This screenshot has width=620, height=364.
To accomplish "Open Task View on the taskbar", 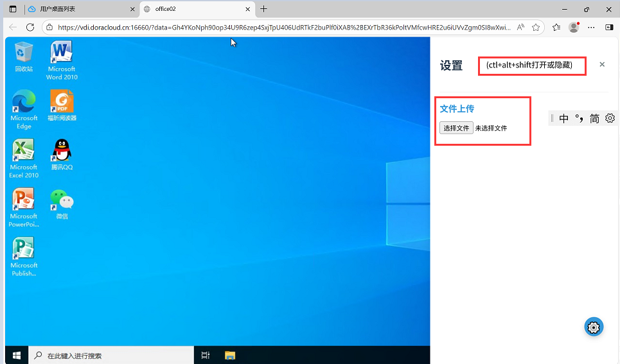I will (x=205, y=355).
